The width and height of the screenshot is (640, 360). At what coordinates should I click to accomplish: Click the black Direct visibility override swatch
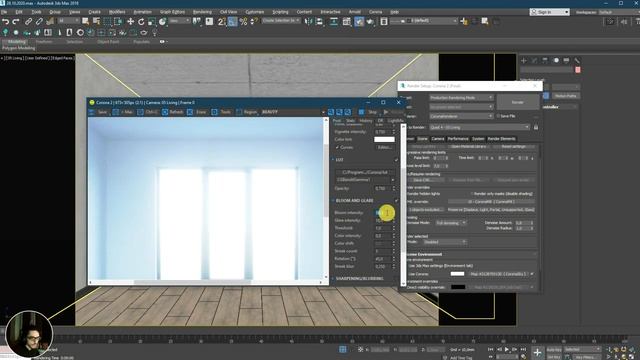458,287
